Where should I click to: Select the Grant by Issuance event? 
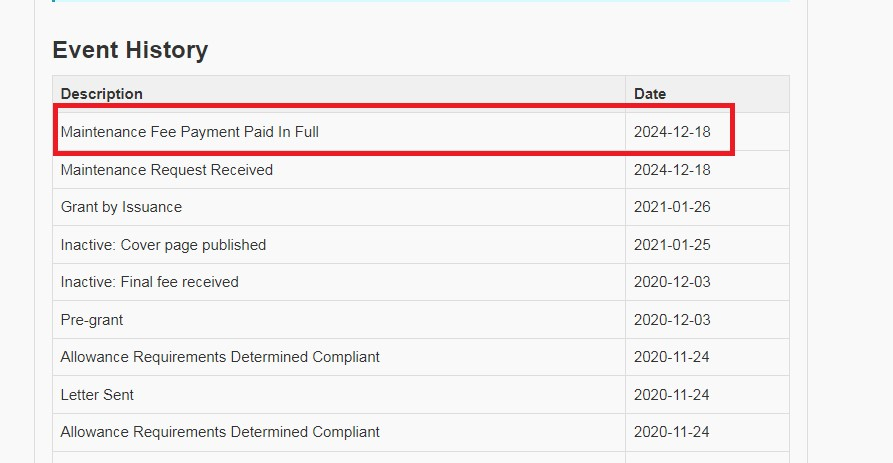coord(121,207)
